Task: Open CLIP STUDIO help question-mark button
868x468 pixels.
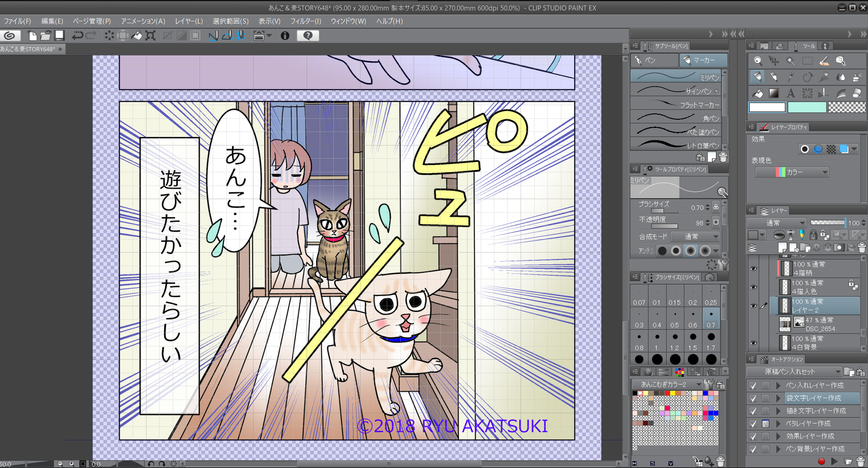Action: click(x=308, y=36)
